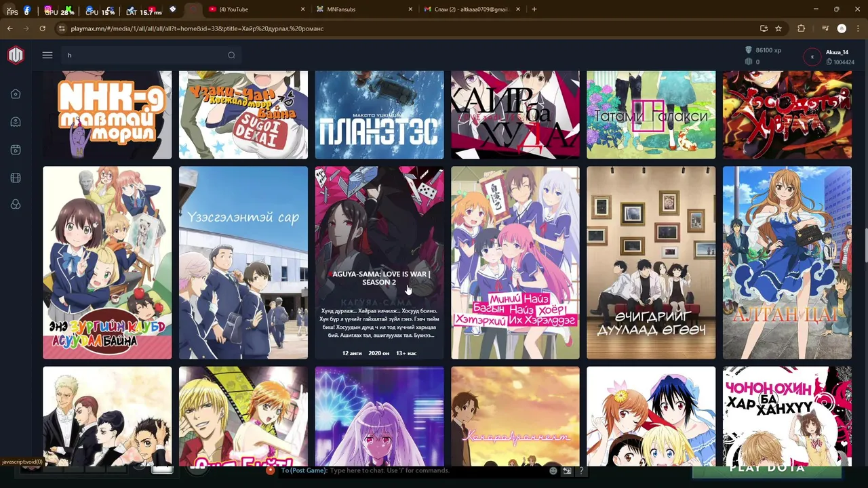This screenshot has height=488, width=868.
Task: Click the Akaza_14 username
Action: [x=837, y=52]
